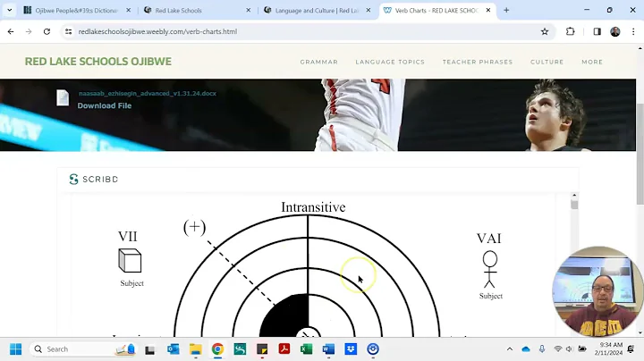Open the clock showing 9:34 AM
This screenshot has height=361, width=644.
coord(608,348)
